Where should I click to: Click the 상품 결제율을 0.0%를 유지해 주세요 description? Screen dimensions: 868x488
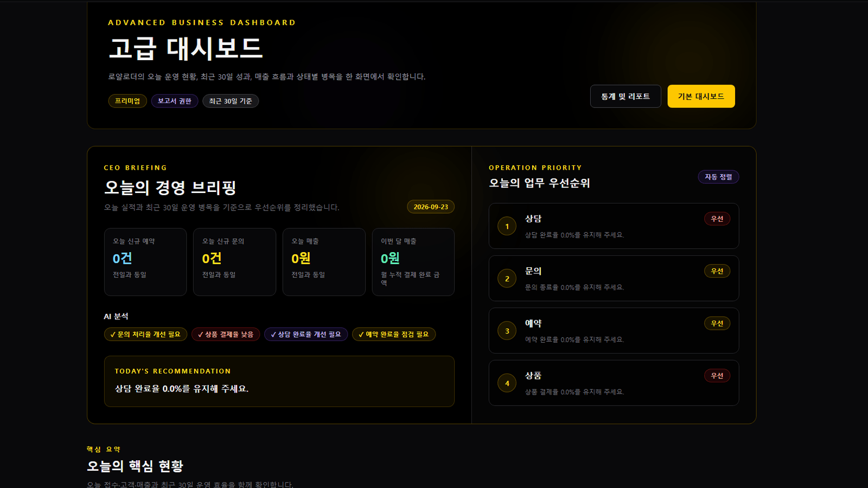click(x=575, y=392)
